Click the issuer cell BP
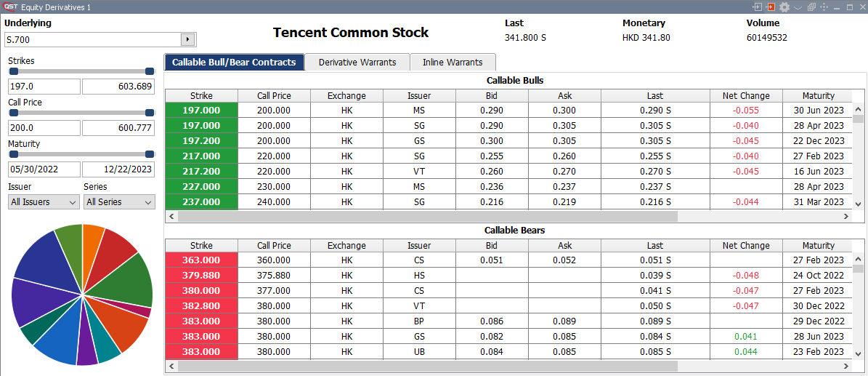The height and width of the screenshot is (376, 868). pyautogui.click(x=419, y=321)
